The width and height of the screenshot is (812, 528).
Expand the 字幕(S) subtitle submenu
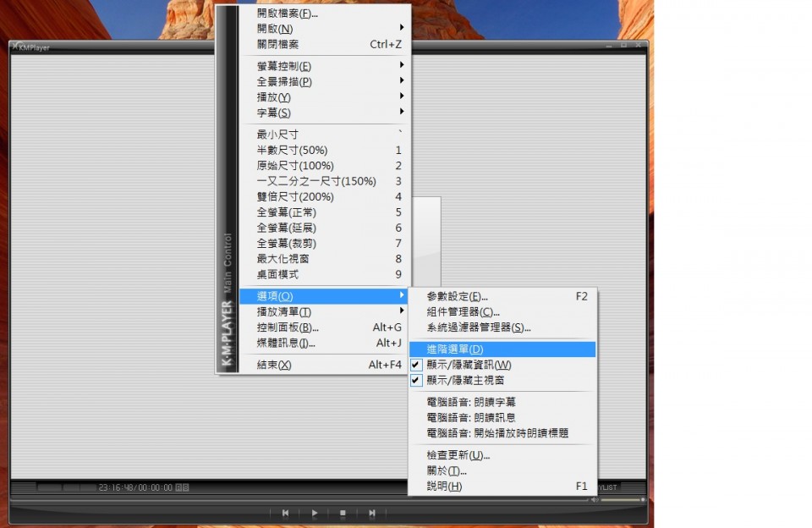pyautogui.click(x=274, y=113)
